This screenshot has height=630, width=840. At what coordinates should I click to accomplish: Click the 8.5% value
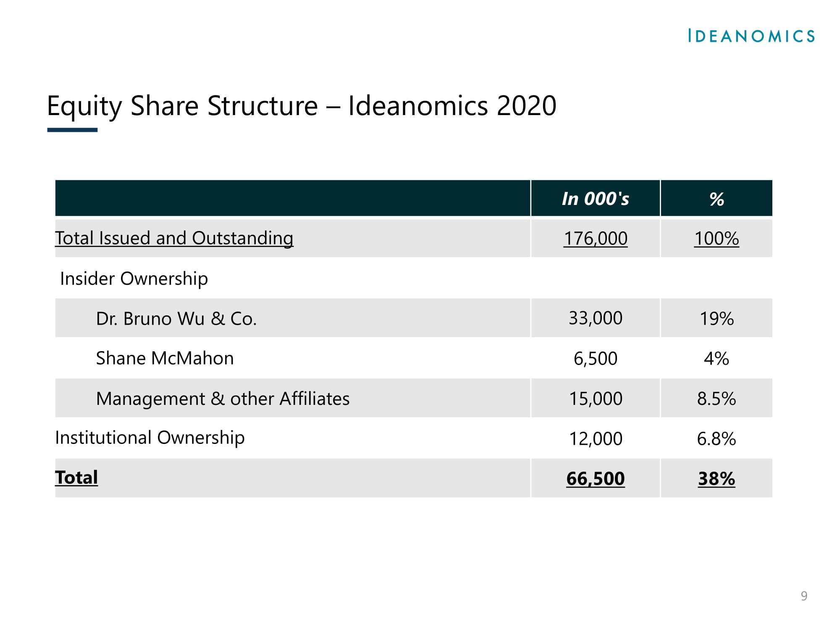point(717,399)
